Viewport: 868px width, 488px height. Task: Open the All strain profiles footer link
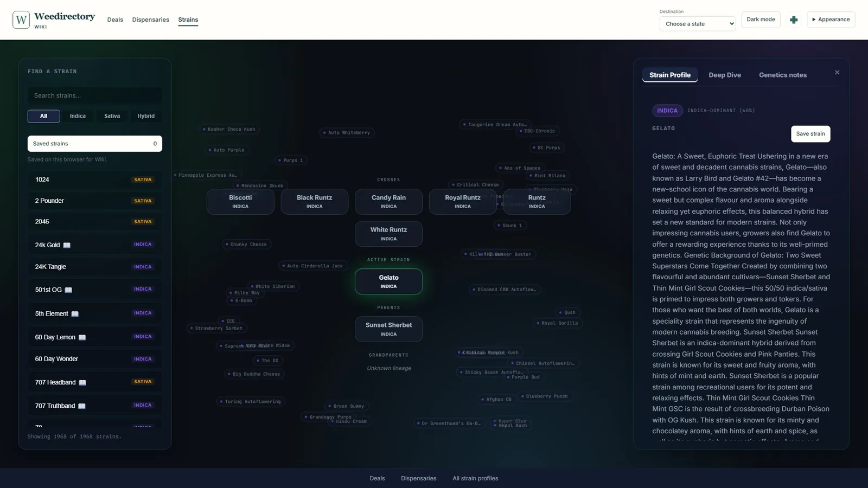(x=475, y=478)
